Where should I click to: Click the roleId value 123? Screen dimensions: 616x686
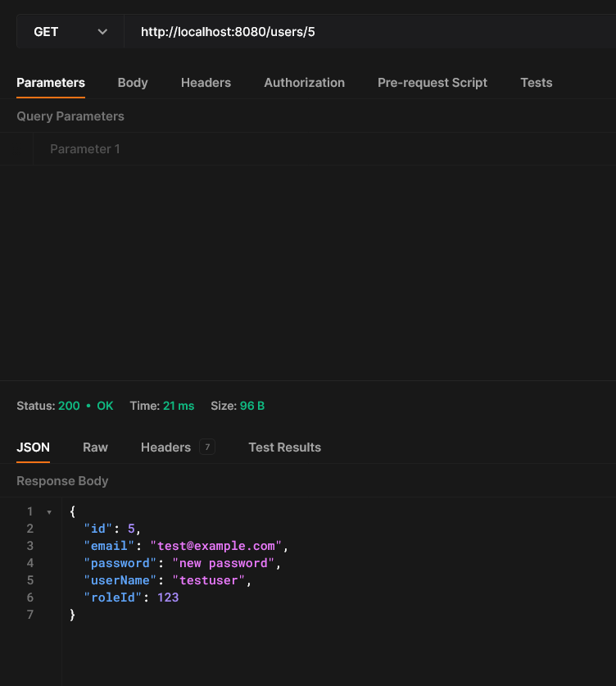(168, 597)
